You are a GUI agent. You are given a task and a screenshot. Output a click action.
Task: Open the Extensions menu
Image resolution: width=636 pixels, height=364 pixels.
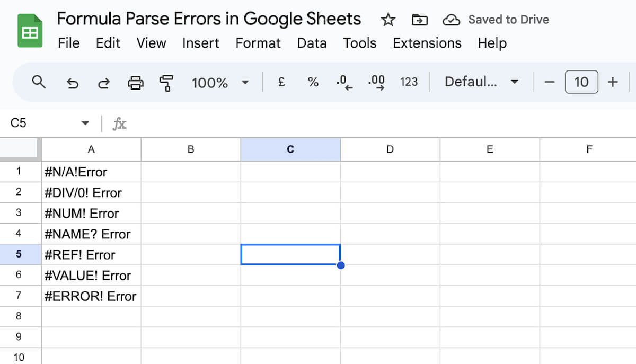click(427, 43)
